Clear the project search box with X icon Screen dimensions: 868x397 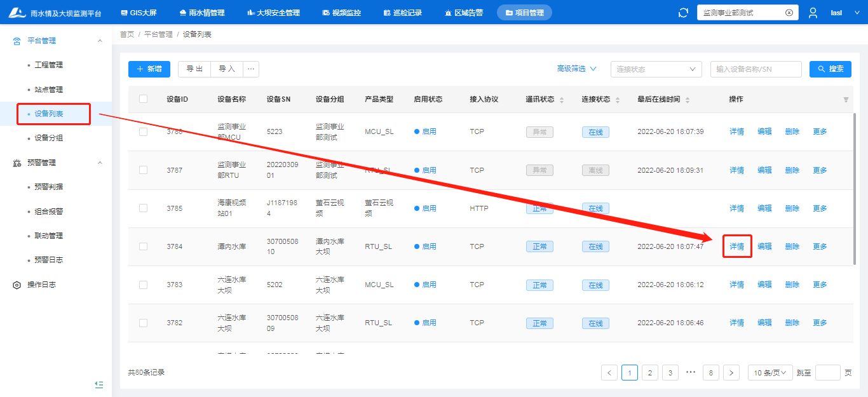[x=789, y=13]
